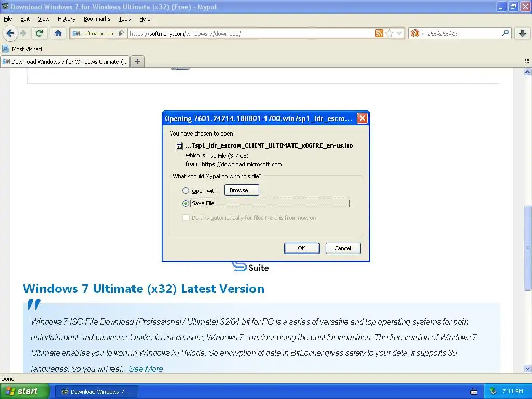
Task: Click the See More link
Action: point(146,369)
